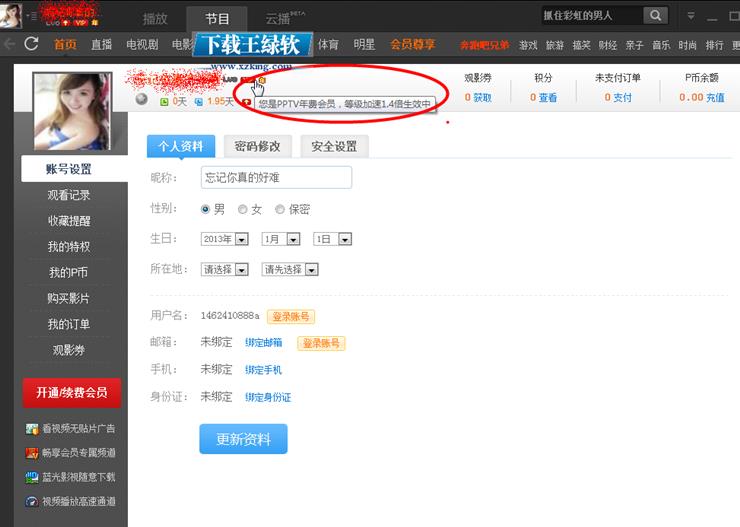Click the top search box
740x527 pixels.
[x=592, y=16]
